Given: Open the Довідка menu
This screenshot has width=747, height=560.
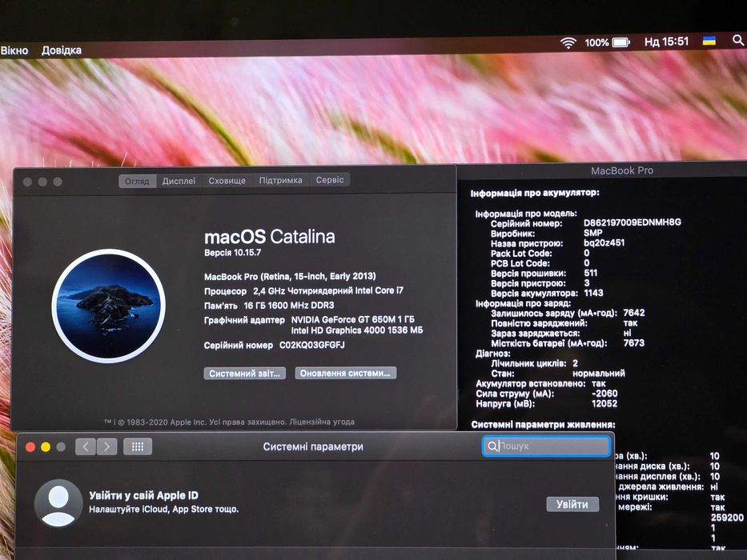Looking at the screenshot, I should coord(62,50).
